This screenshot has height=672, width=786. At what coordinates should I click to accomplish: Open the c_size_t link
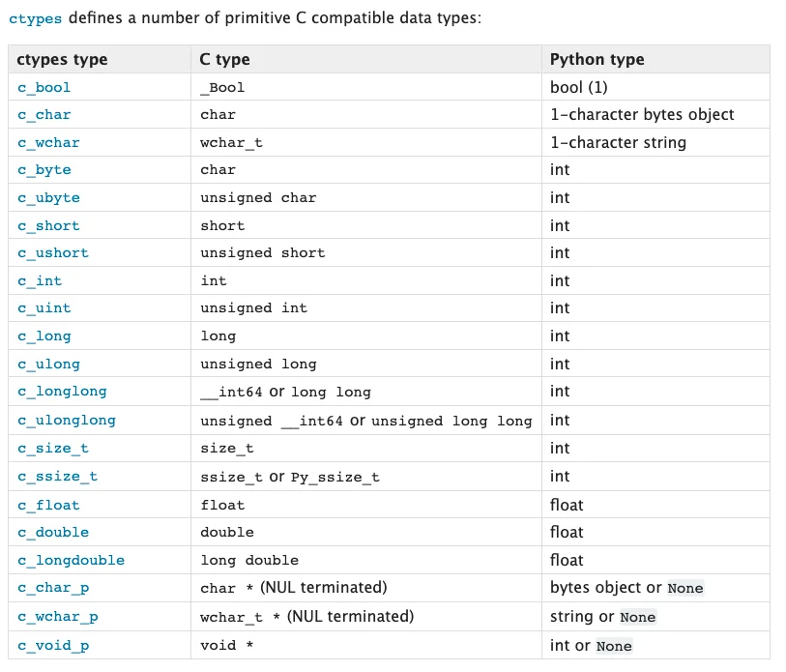pos(53,448)
